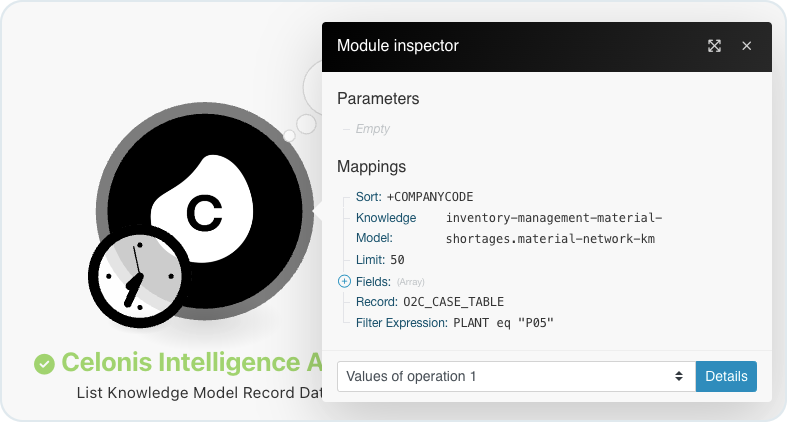Expand the Fields array with plus icon
The height and width of the screenshot is (422, 787).
tap(344, 282)
